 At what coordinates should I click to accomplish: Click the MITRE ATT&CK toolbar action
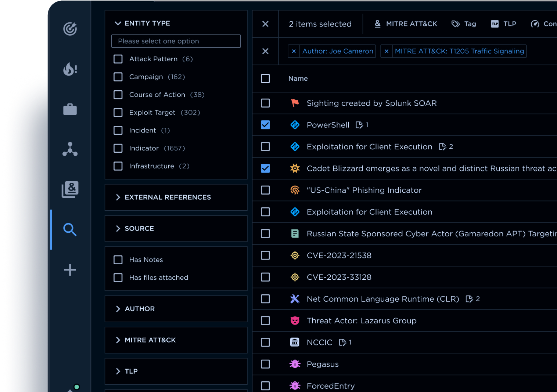(406, 24)
